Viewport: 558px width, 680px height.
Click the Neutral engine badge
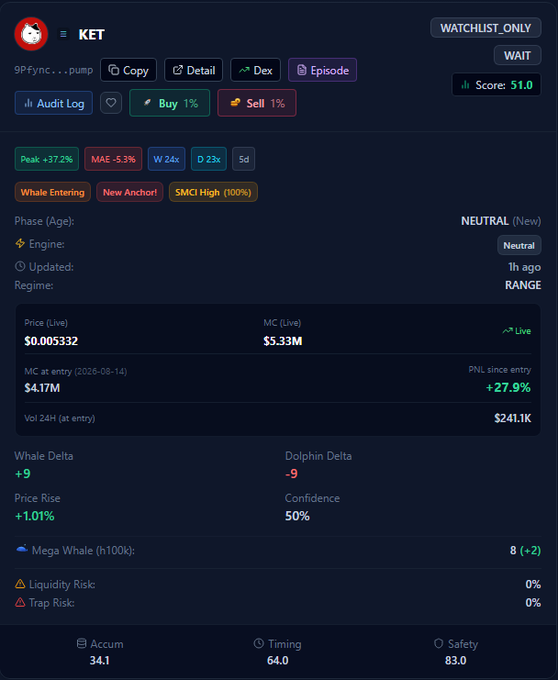click(519, 245)
